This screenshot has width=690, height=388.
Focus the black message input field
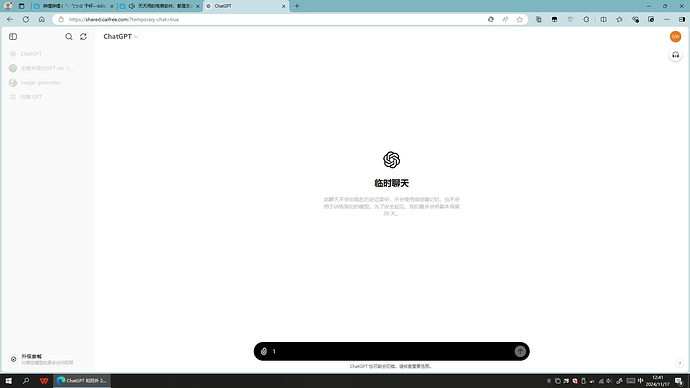(391, 351)
